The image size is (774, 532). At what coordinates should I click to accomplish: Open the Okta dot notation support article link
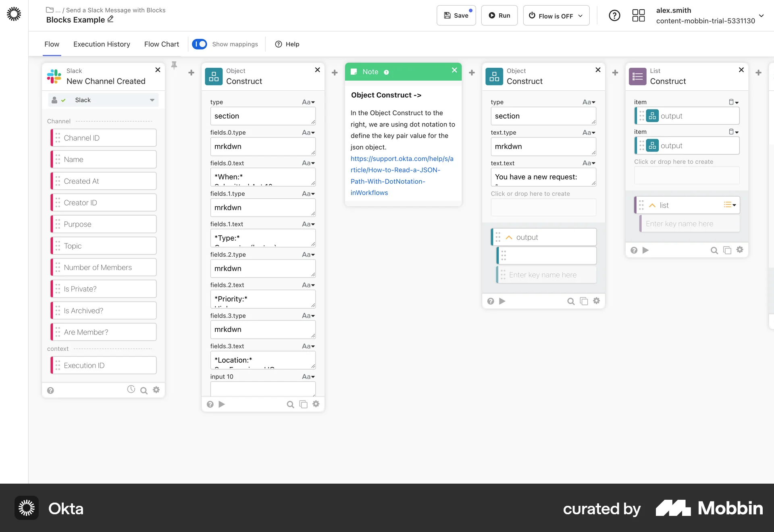tap(402, 170)
